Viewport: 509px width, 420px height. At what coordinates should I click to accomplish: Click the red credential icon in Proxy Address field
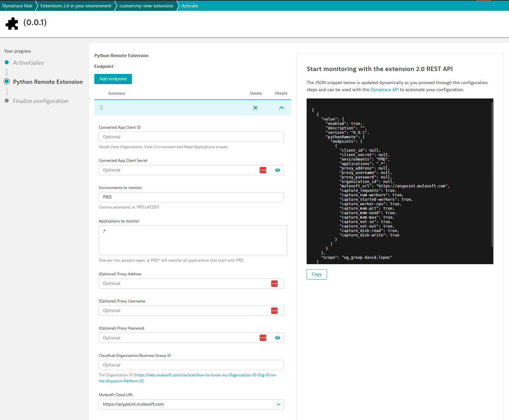(x=274, y=284)
